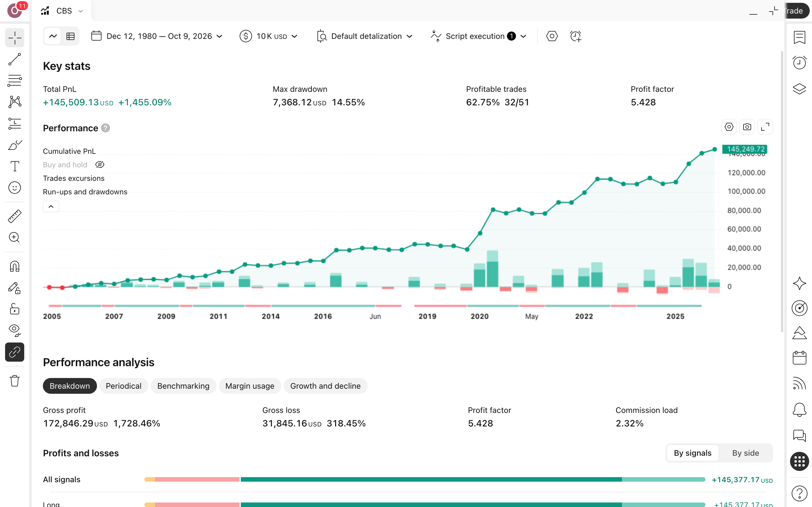Click Run-ups and drawdowns legend item
812x507 pixels.
pyautogui.click(x=85, y=192)
